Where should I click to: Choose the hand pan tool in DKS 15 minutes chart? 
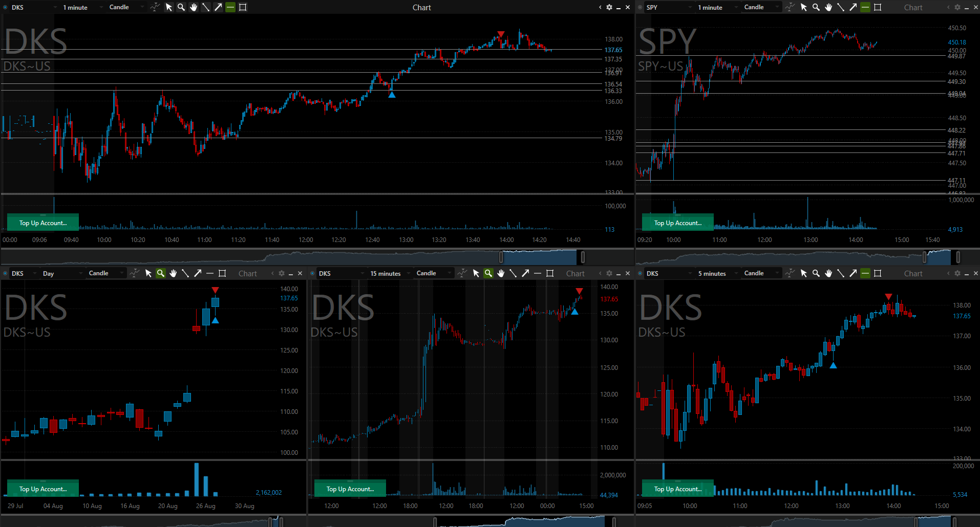coord(501,273)
